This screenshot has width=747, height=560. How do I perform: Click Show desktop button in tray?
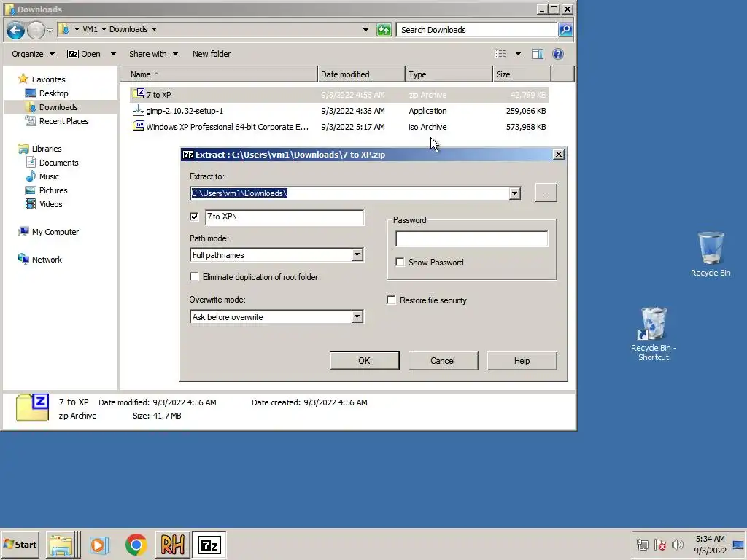[x=739, y=545]
